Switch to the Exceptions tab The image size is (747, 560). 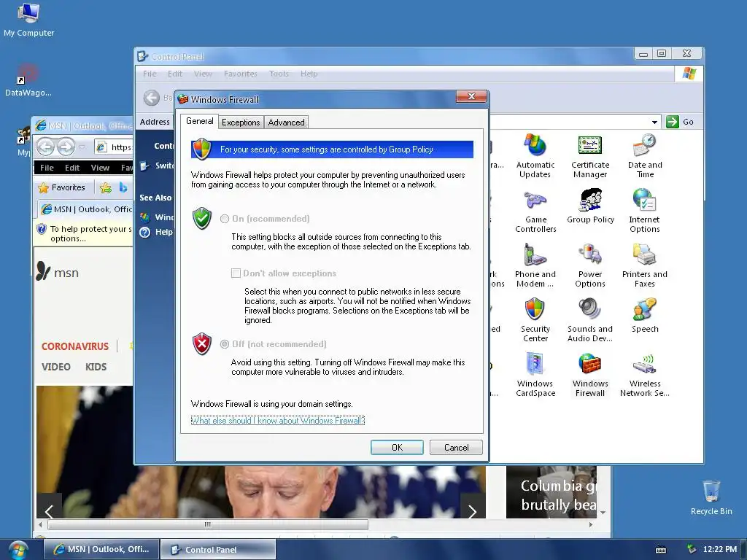pos(241,122)
